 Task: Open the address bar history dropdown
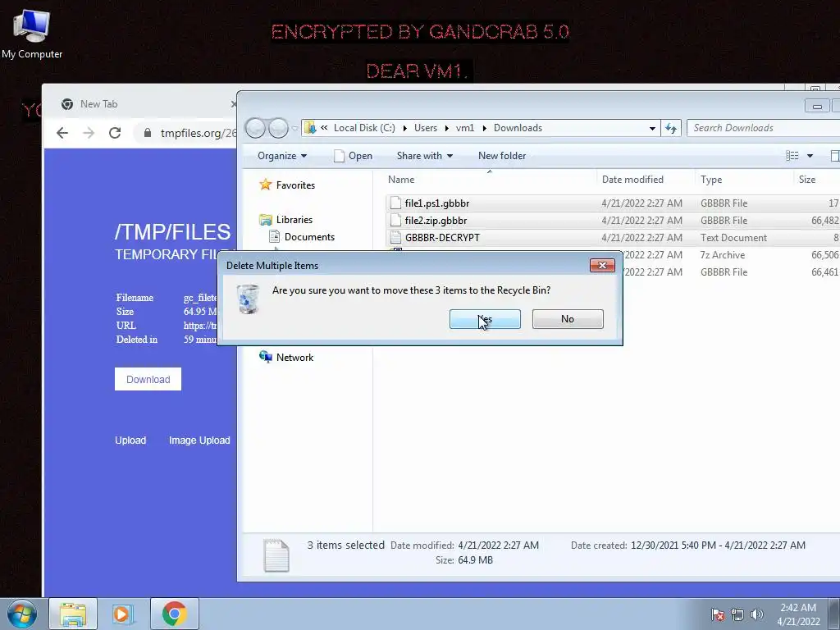point(652,128)
